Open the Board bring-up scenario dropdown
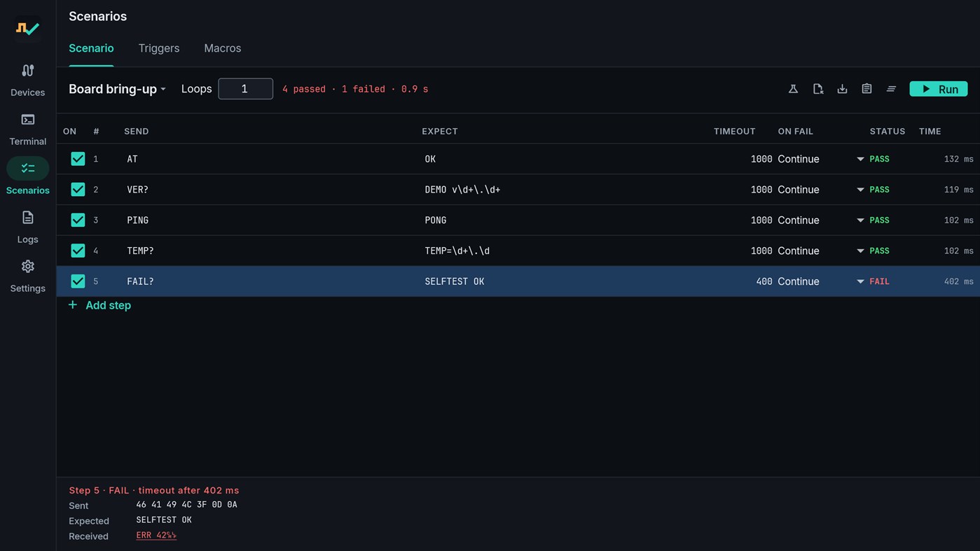The width and height of the screenshot is (980, 551). click(117, 89)
